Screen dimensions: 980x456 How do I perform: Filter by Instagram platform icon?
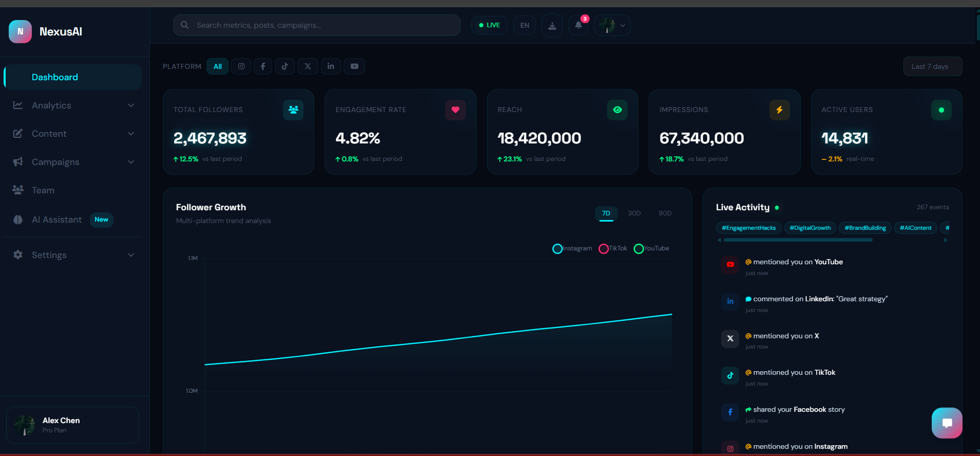pyautogui.click(x=241, y=66)
